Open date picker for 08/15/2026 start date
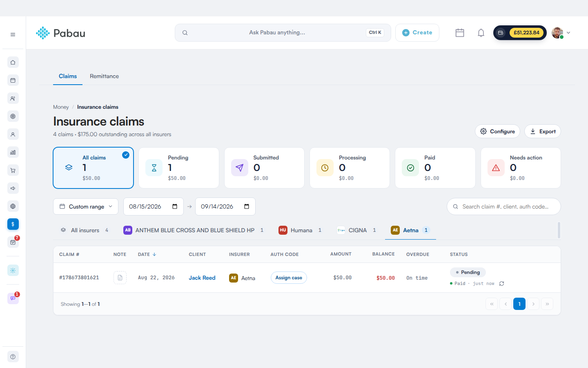Screen dimensions: 588x368 [175, 206]
